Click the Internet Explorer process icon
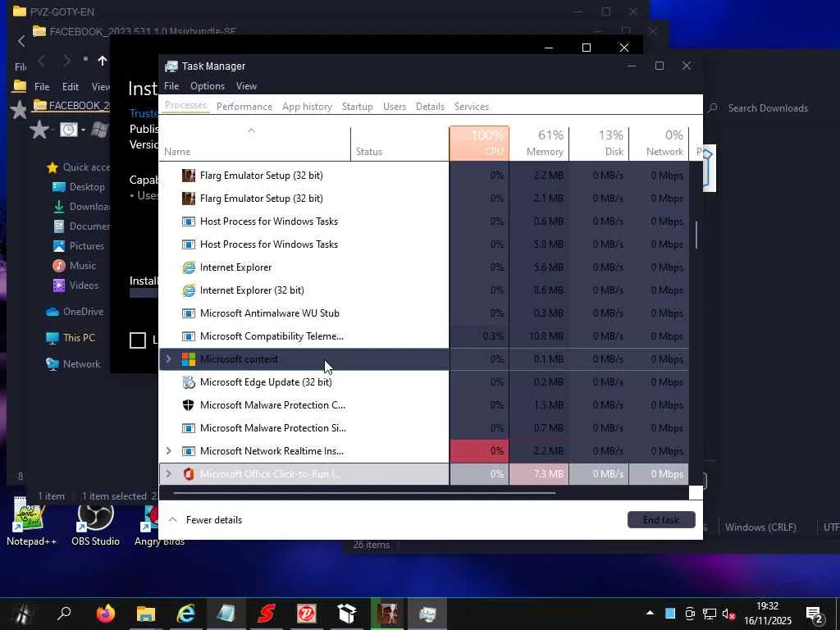This screenshot has height=630, width=840. [189, 267]
